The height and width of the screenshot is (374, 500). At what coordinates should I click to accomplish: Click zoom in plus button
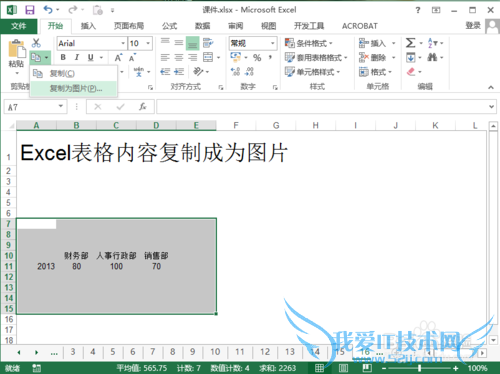click(x=456, y=368)
